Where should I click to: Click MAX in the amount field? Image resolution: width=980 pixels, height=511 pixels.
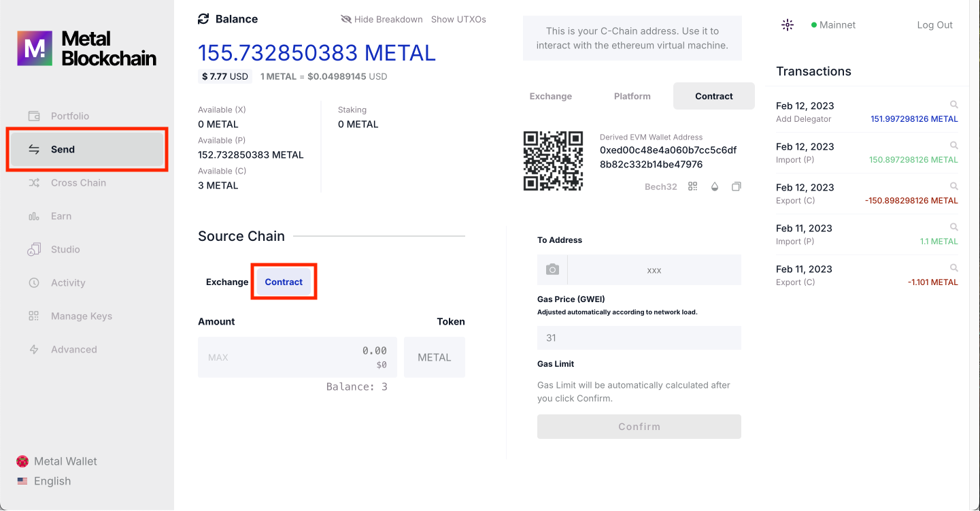[x=218, y=357]
